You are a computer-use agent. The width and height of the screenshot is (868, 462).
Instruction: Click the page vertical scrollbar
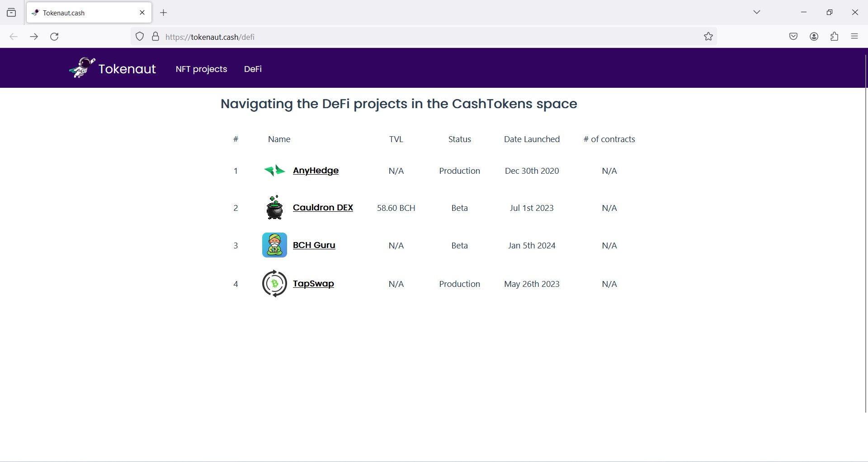[x=866, y=233]
